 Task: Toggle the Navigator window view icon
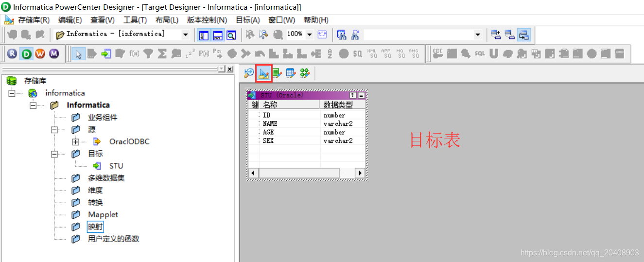pyautogui.click(x=204, y=35)
